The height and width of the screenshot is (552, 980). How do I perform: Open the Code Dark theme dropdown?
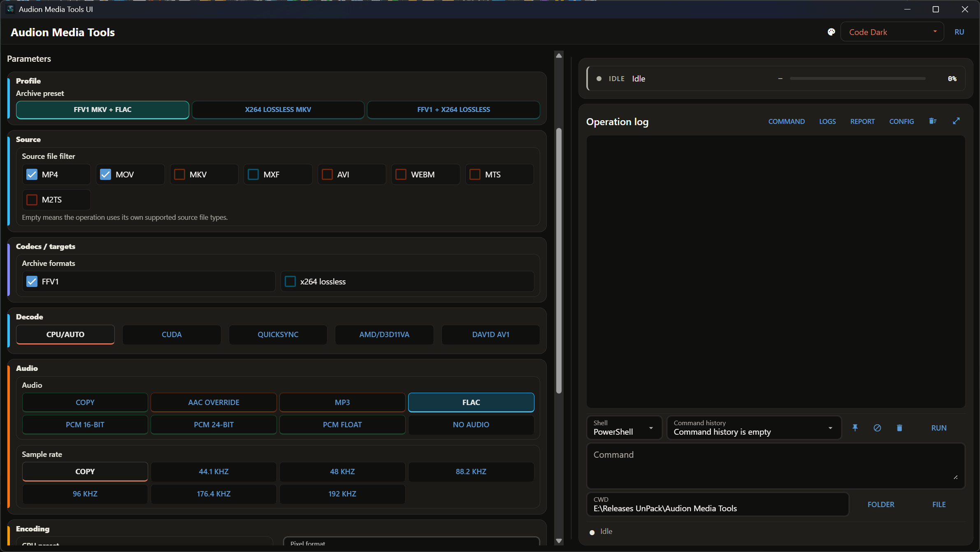pyautogui.click(x=892, y=32)
